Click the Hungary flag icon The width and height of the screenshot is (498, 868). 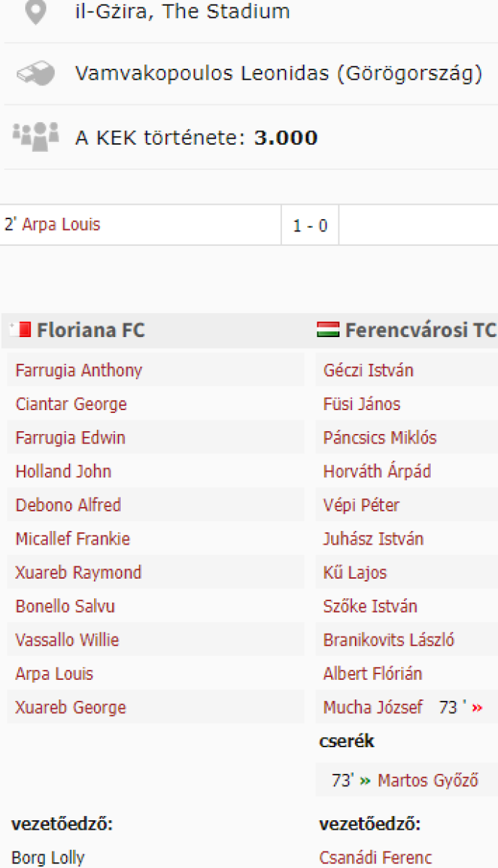[x=328, y=331]
